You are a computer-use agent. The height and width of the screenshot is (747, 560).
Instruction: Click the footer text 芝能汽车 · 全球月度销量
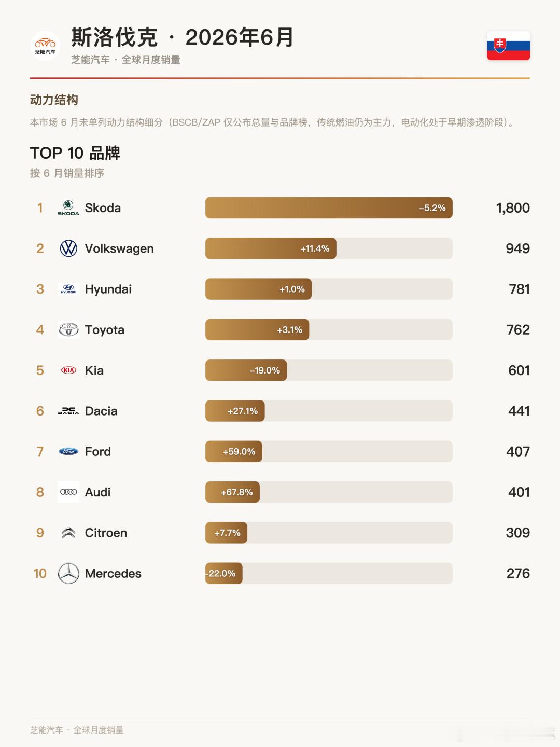(x=77, y=730)
